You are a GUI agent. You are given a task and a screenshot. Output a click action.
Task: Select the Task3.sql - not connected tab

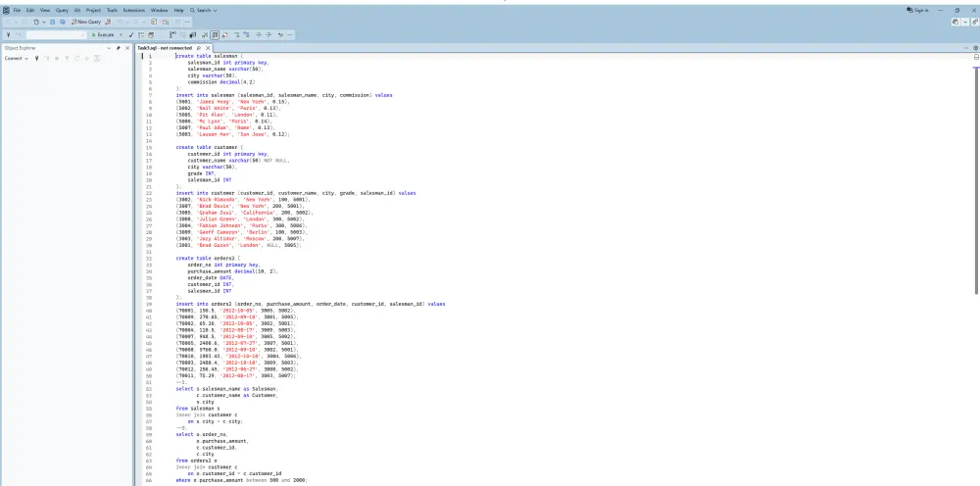[165, 48]
